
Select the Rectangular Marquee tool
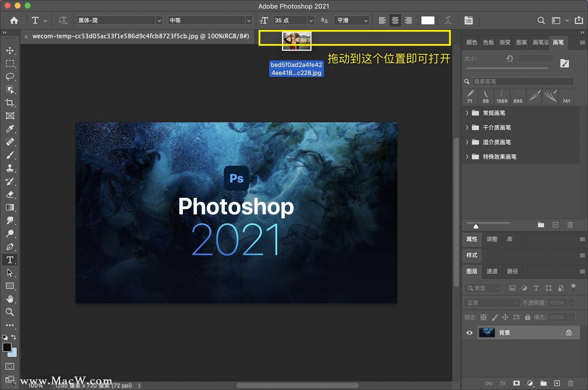tap(10, 63)
